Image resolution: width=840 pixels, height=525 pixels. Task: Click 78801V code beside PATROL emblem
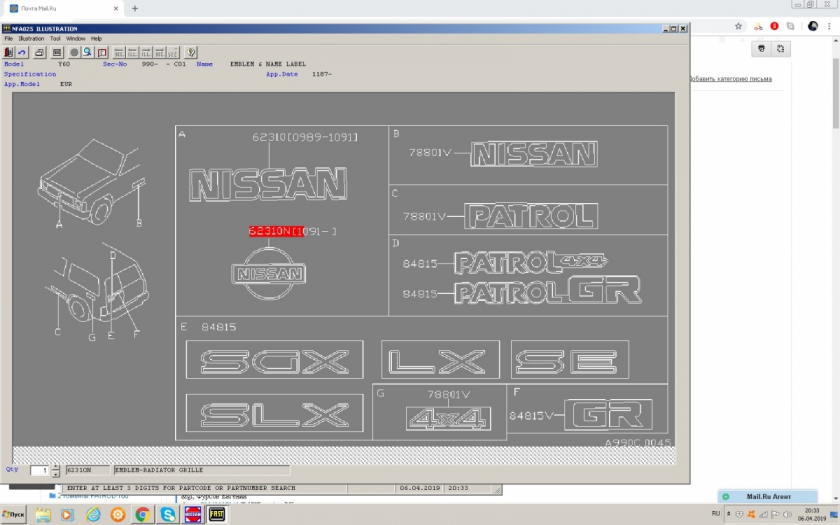[424, 216]
